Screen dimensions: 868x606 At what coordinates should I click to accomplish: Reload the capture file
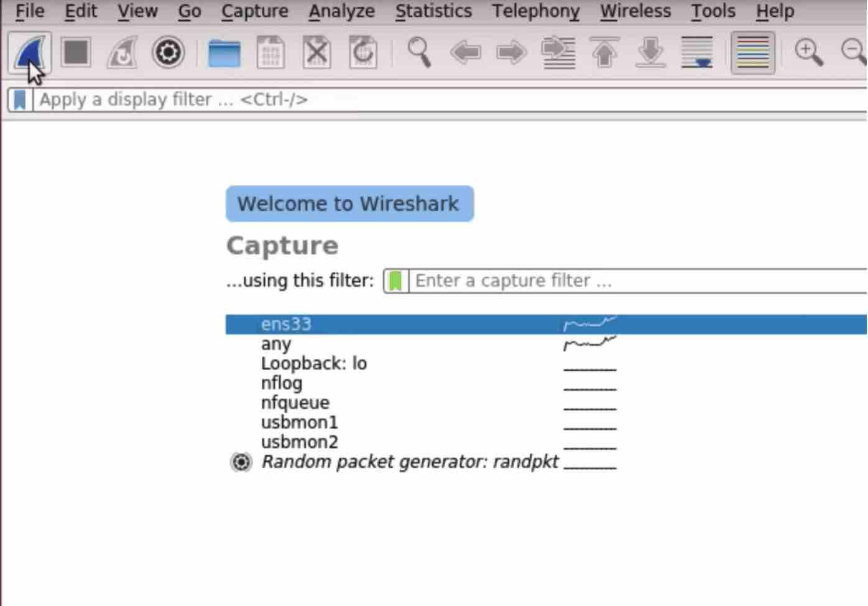click(363, 52)
